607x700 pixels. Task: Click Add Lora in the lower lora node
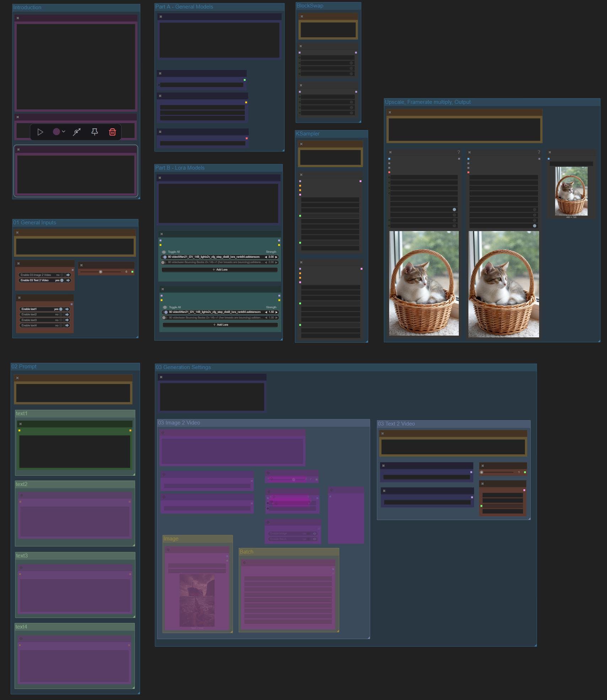pos(220,325)
